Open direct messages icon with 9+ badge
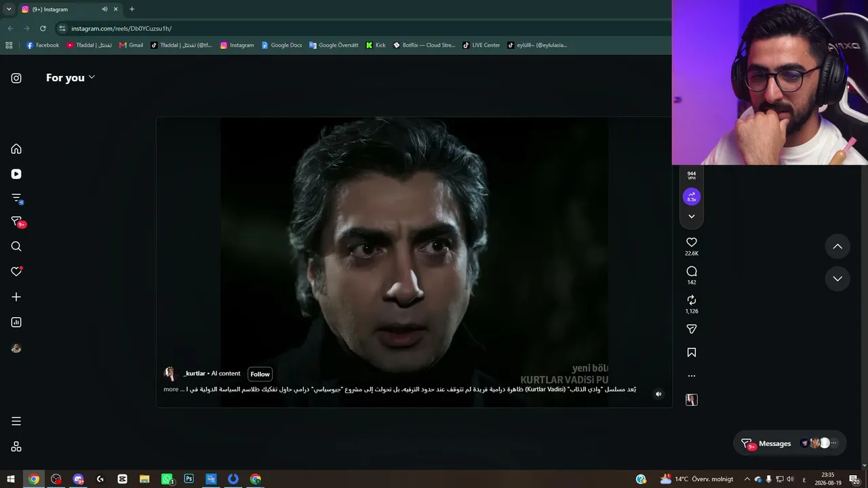The image size is (868, 488). pyautogui.click(x=18, y=222)
